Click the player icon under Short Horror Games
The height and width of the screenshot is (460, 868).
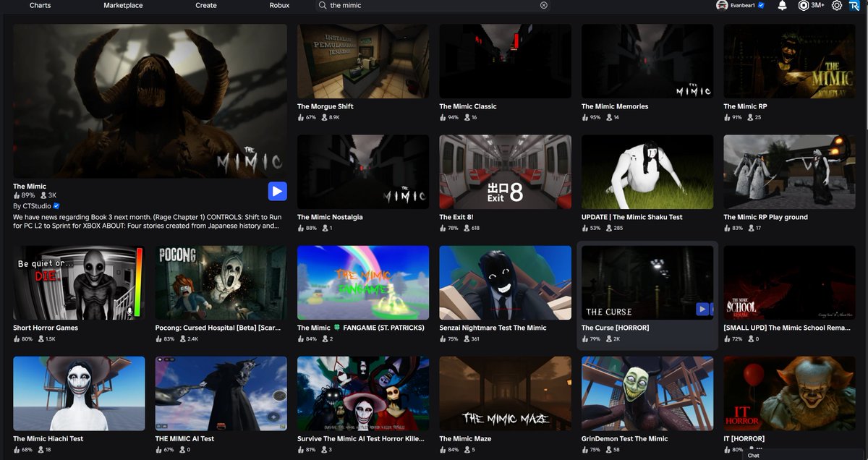[41, 338]
